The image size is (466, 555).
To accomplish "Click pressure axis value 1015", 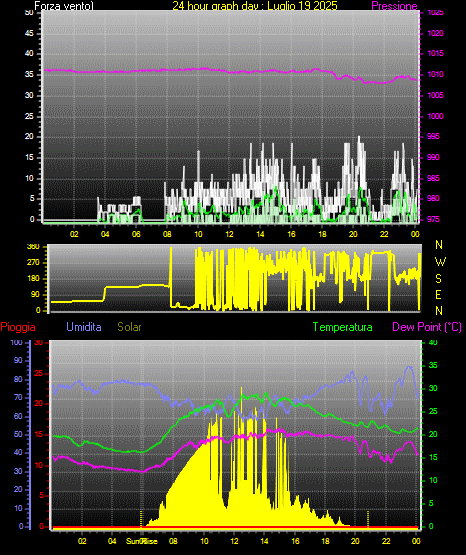I will pos(435,53).
